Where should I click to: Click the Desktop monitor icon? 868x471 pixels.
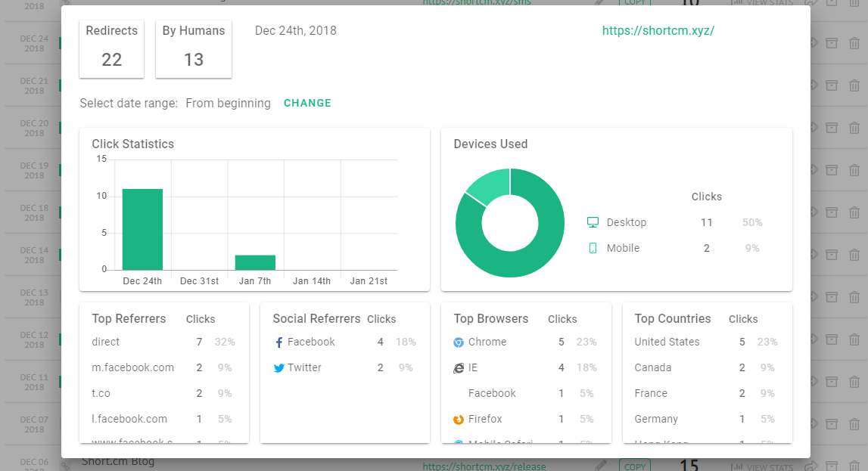[x=593, y=222]
